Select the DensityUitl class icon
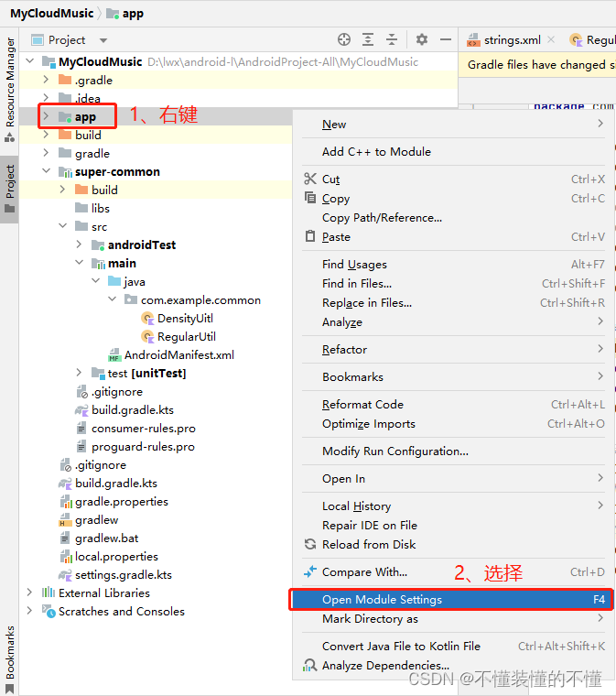The image size is (616, 696). pos(147,319)
